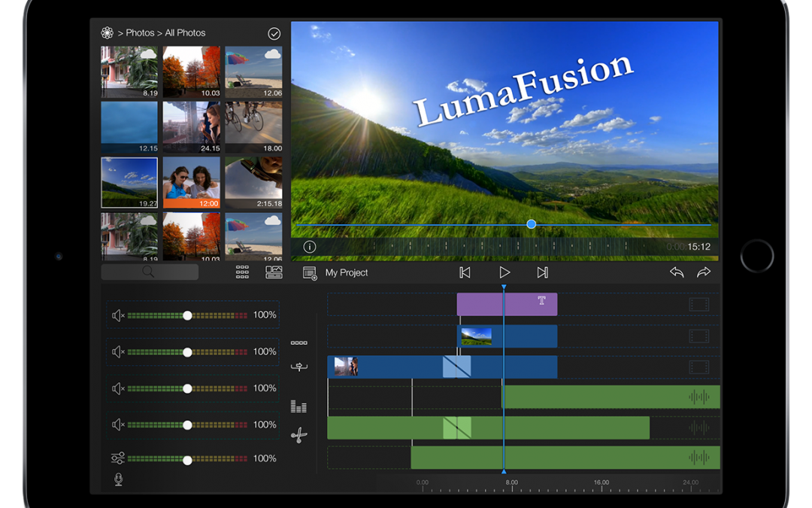Click the 15:12 timecode in the preview
812x508 pixels.
click(698, 247)
